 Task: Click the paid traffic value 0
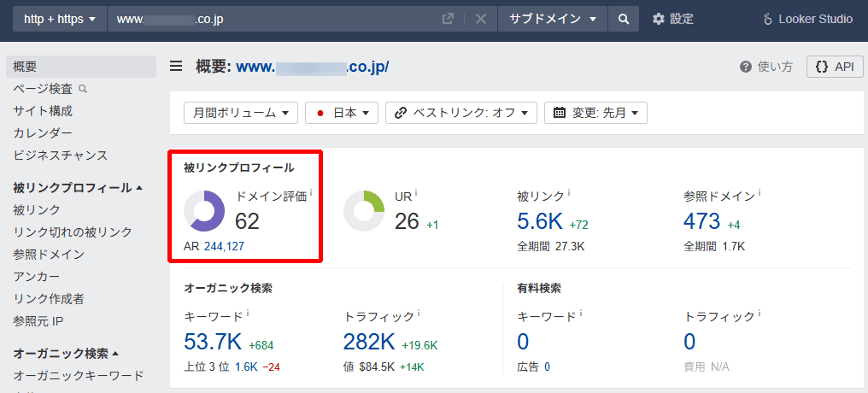coord(689,342)
